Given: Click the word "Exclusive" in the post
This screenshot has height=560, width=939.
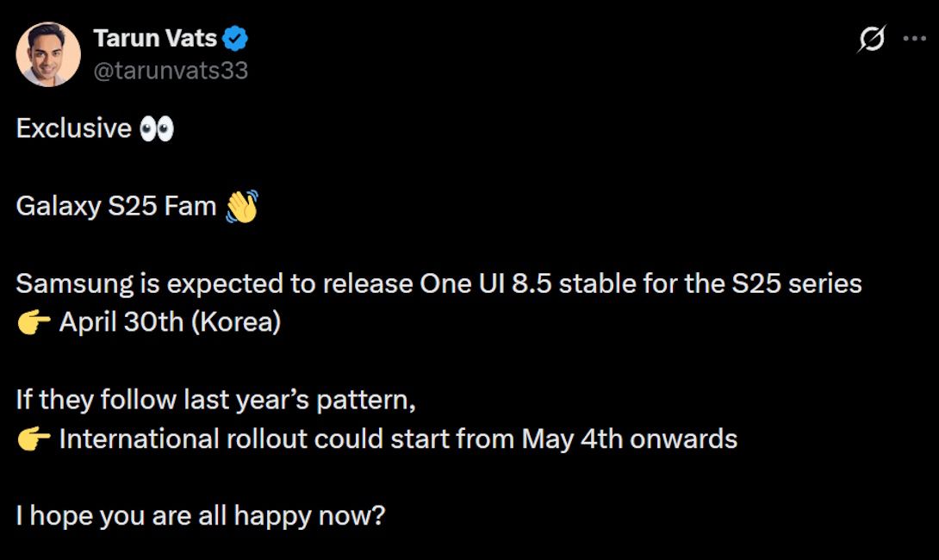Looking at the screenshot, I should coord(73,128).
